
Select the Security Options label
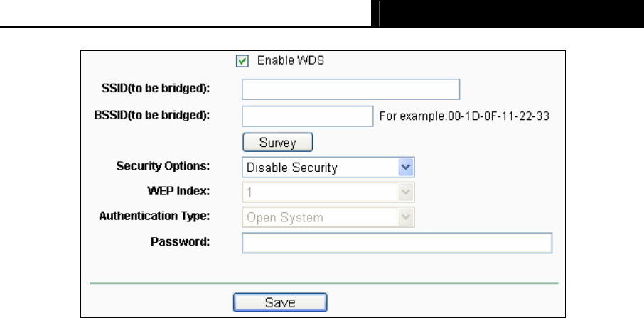163,167
